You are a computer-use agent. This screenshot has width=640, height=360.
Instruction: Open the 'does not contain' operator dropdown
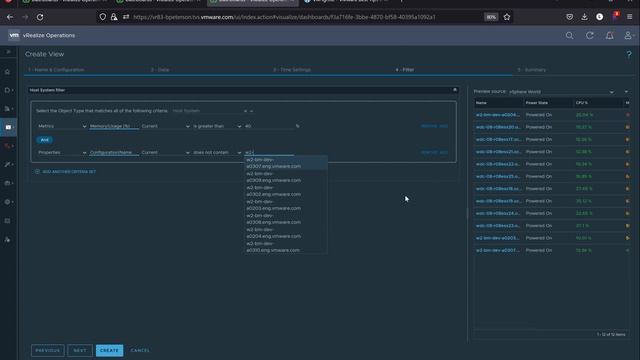pos(217,152)
